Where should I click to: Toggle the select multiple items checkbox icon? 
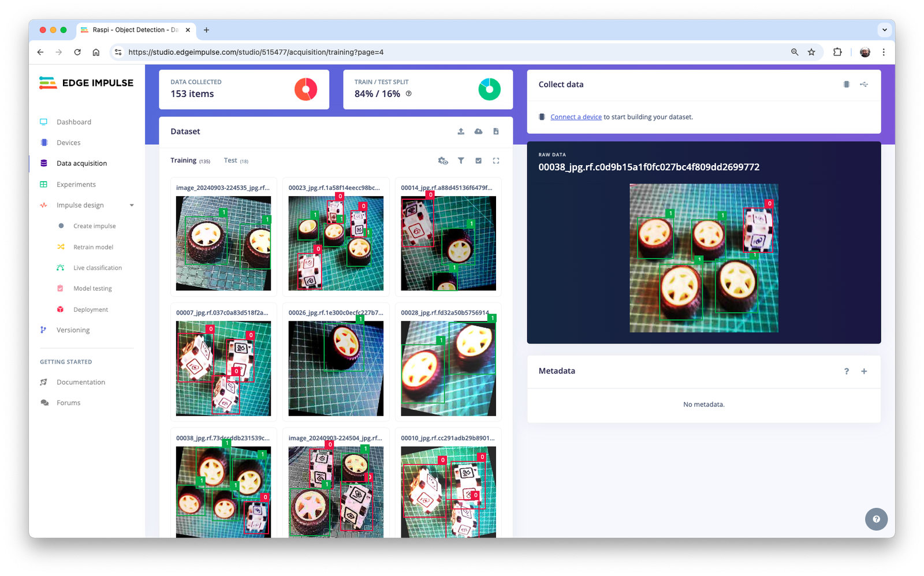(x=478, y=161)
